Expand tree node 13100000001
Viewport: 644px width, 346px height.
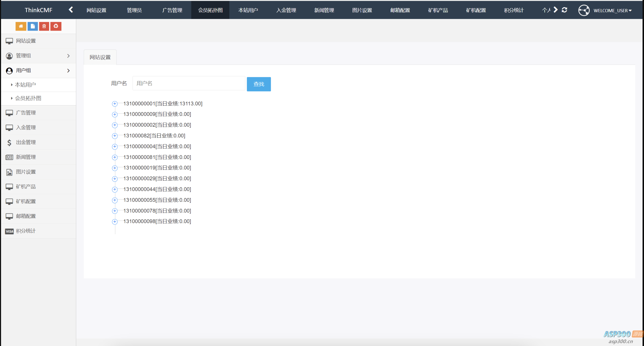[115, 104]
